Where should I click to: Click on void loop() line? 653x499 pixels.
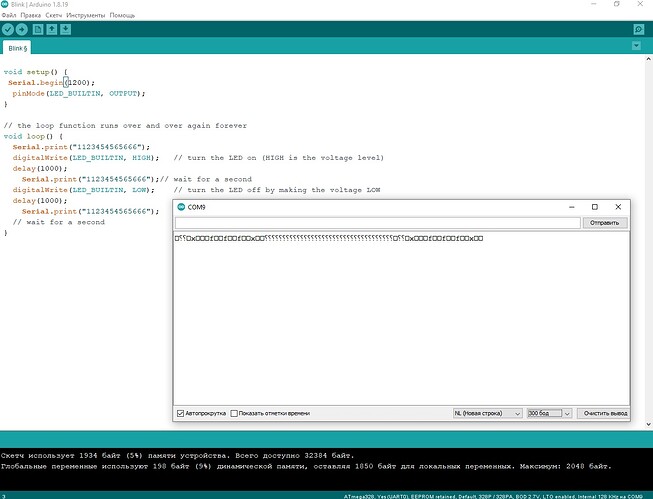coord(33,136)
